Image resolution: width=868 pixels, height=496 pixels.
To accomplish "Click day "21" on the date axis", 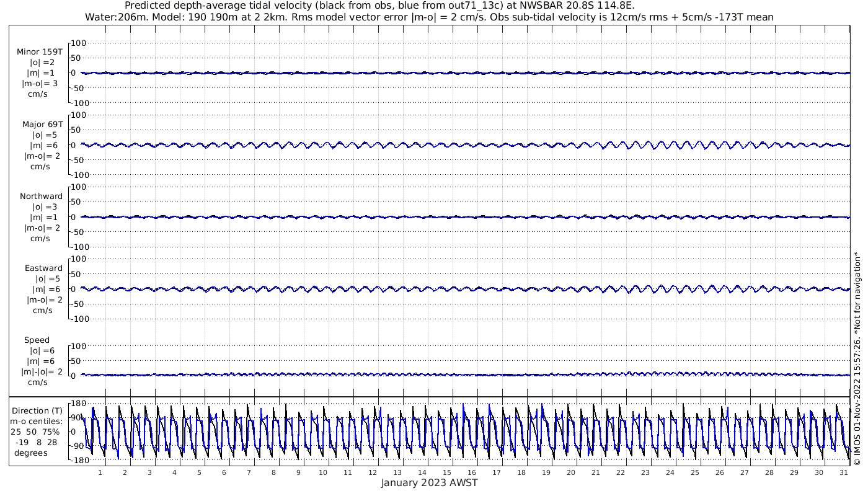I will click(596, 472).
